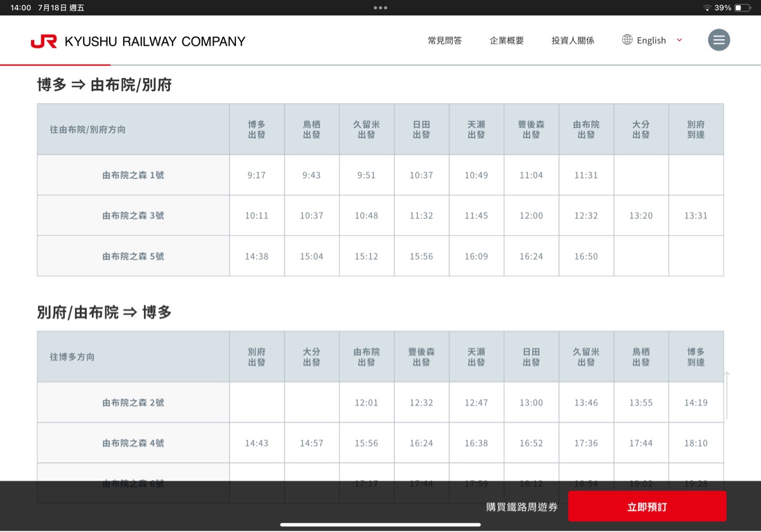Screen dimensions: 761x532
Task: Tap the Wi-Fi icon in status bar
Action: coord(706,8)
